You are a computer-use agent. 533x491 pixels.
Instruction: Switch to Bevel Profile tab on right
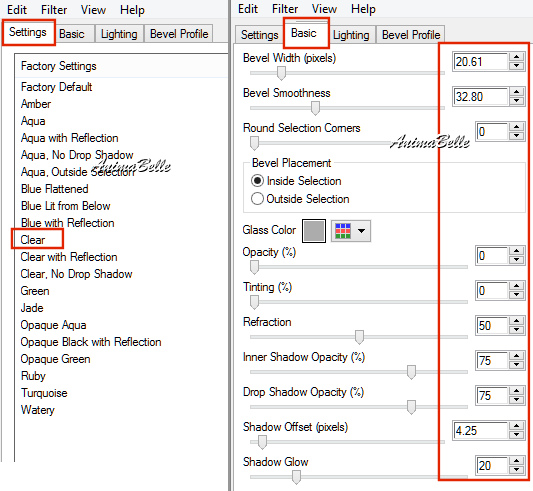(x=411, y=35)
